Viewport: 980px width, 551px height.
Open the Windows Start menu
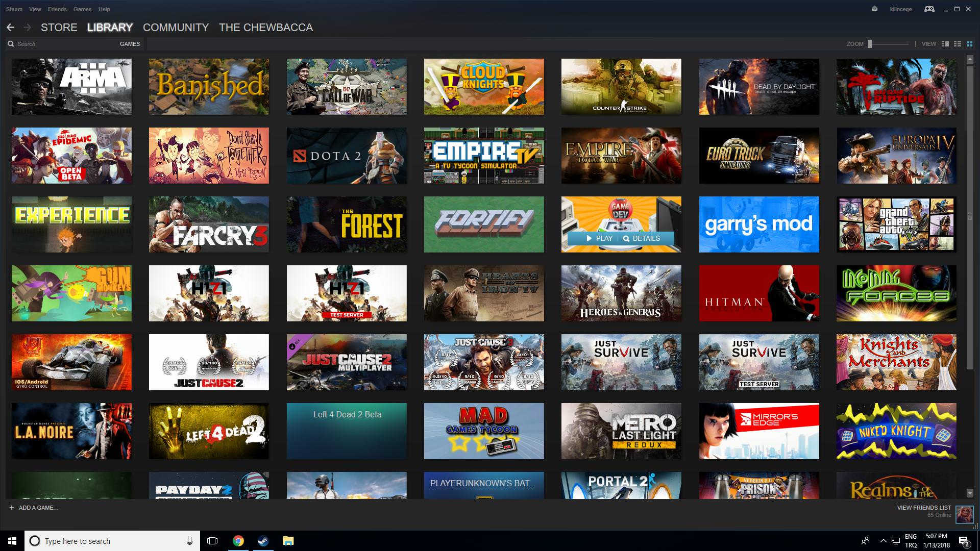tap(12, 541)
